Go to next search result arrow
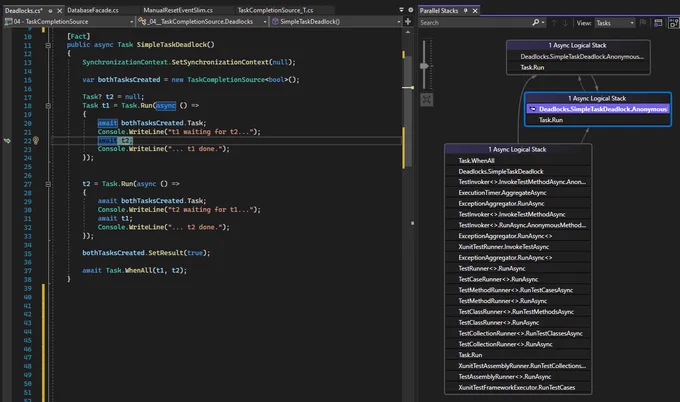This screenshot has height=402, width=680. point(565,23)
